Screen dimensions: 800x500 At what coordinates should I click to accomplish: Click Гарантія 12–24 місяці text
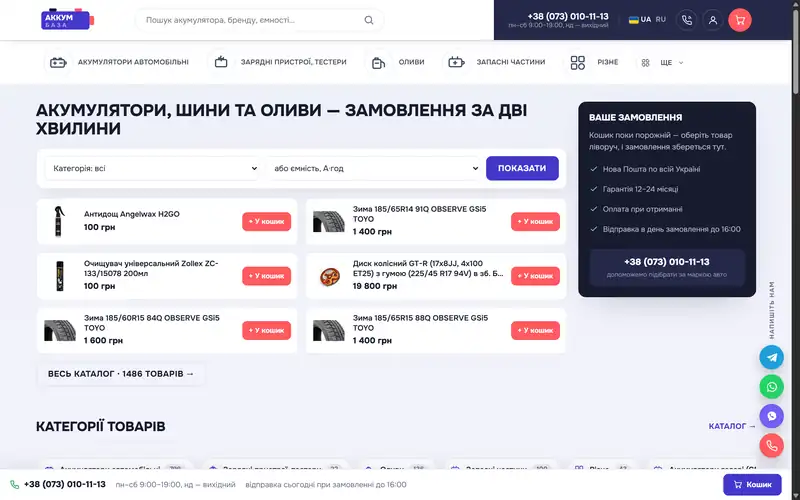pos(640,189)
